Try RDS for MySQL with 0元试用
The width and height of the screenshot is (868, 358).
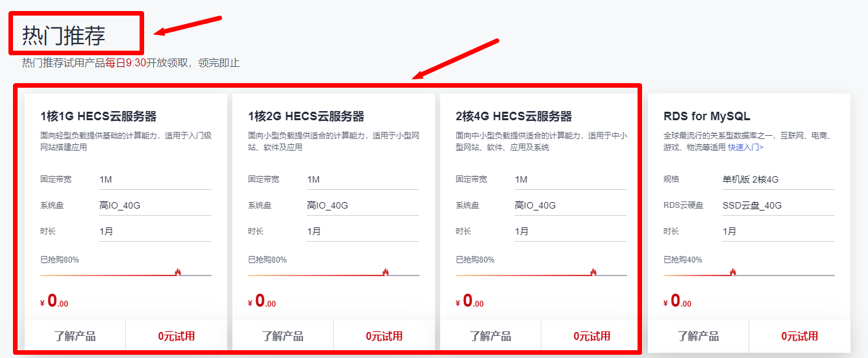click(x=800, y=336)
